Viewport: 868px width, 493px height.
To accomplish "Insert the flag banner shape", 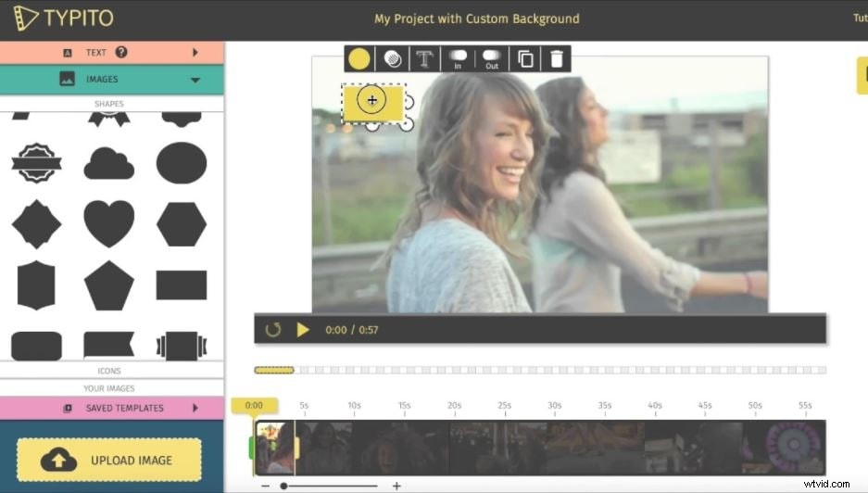I will (109, 345).
